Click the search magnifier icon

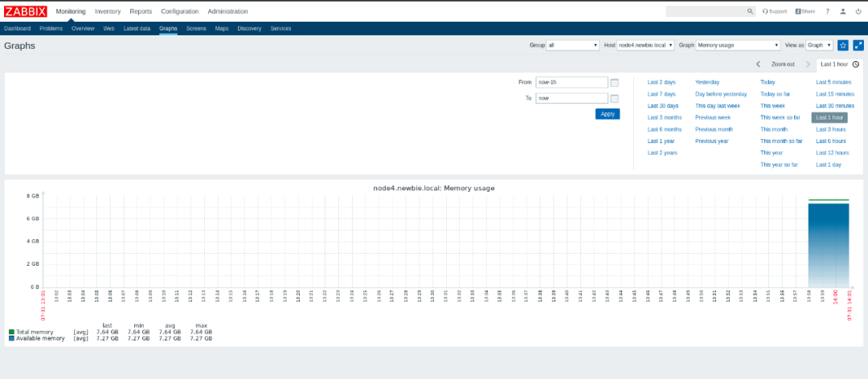click(x=750, y=11)
